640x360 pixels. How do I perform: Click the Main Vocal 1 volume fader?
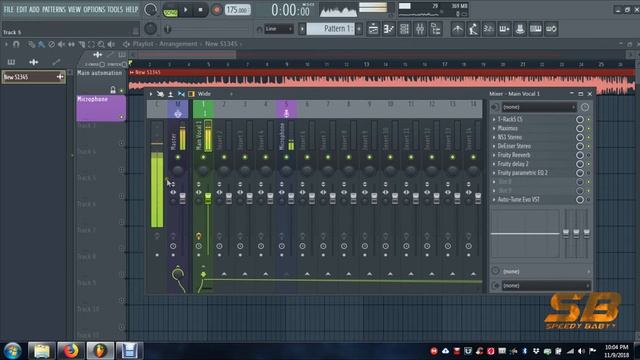(x=208, y=198)
